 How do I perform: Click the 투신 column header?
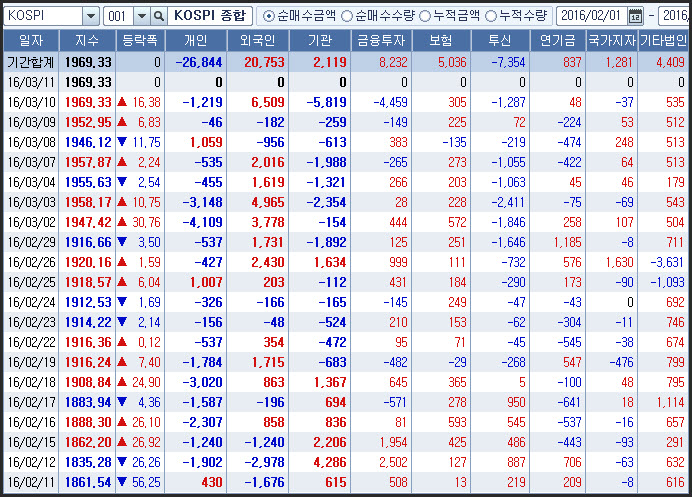(x=500, y=41)
